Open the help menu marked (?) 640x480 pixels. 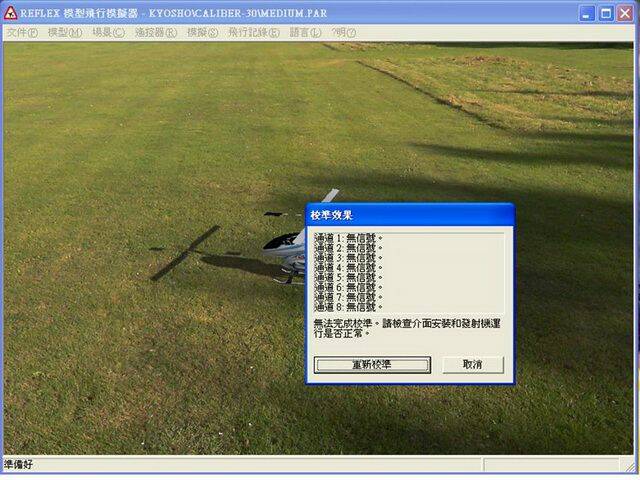344,33
